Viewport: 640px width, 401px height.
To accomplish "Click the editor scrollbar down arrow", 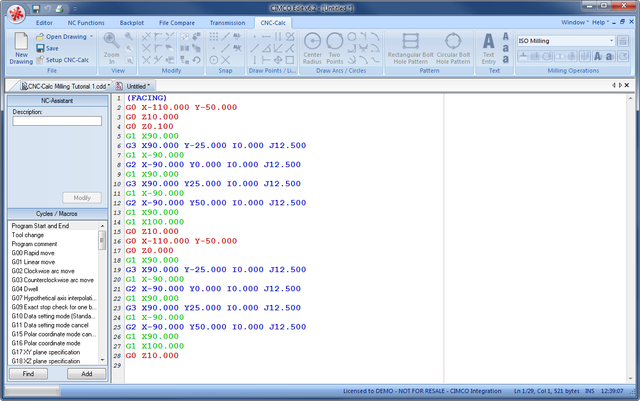I will point(630,379).
